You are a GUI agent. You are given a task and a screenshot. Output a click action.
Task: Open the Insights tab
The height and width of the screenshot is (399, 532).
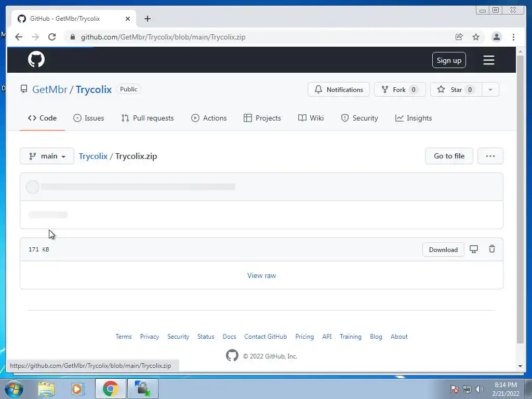(x=414, y=118)
